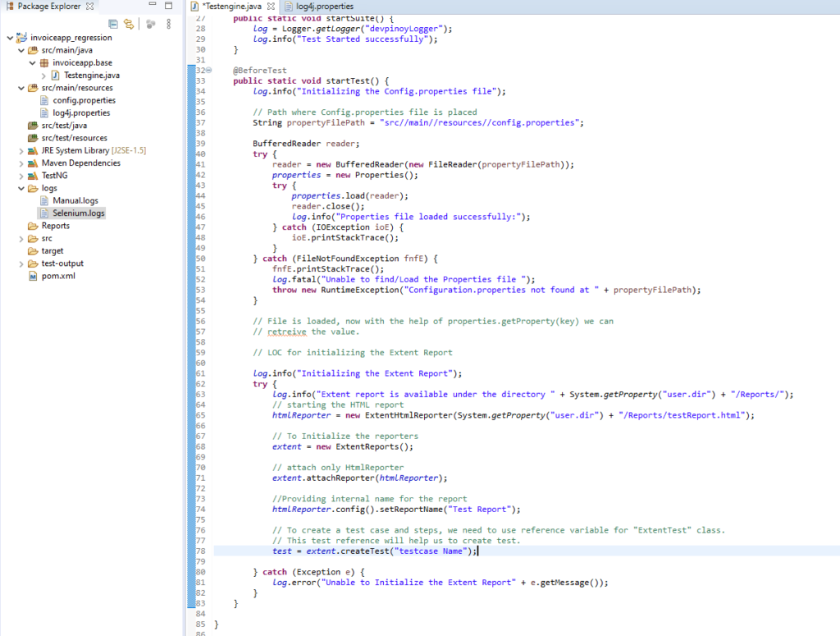Click the logs folder icon
This screenshot has width=840, height=636.
(33, 188)
